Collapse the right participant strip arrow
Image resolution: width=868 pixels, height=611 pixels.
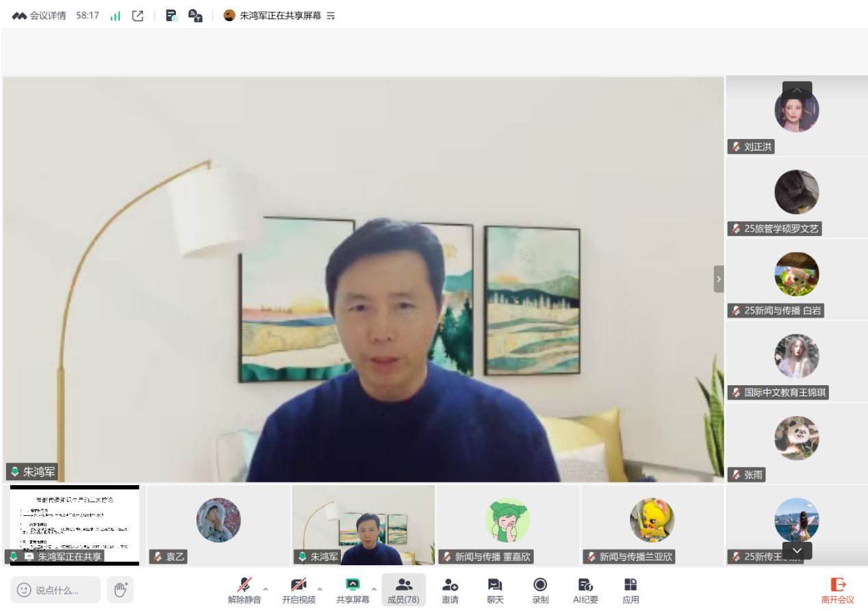click(718, 279)
